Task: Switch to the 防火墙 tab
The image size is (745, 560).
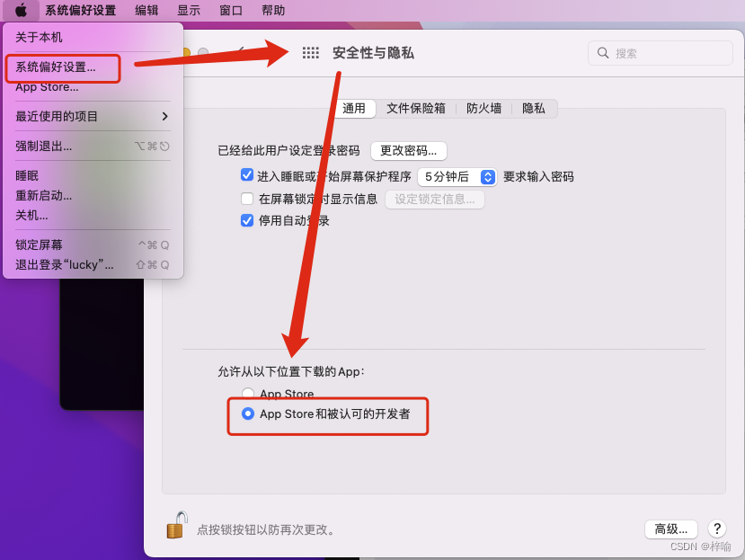Action: coord(483,109)
